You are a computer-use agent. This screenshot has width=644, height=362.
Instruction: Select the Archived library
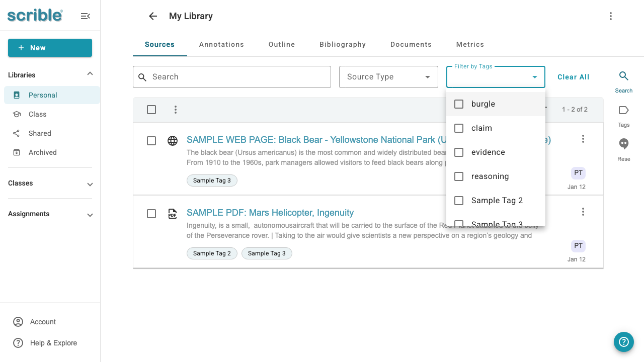tap(52, 152)
